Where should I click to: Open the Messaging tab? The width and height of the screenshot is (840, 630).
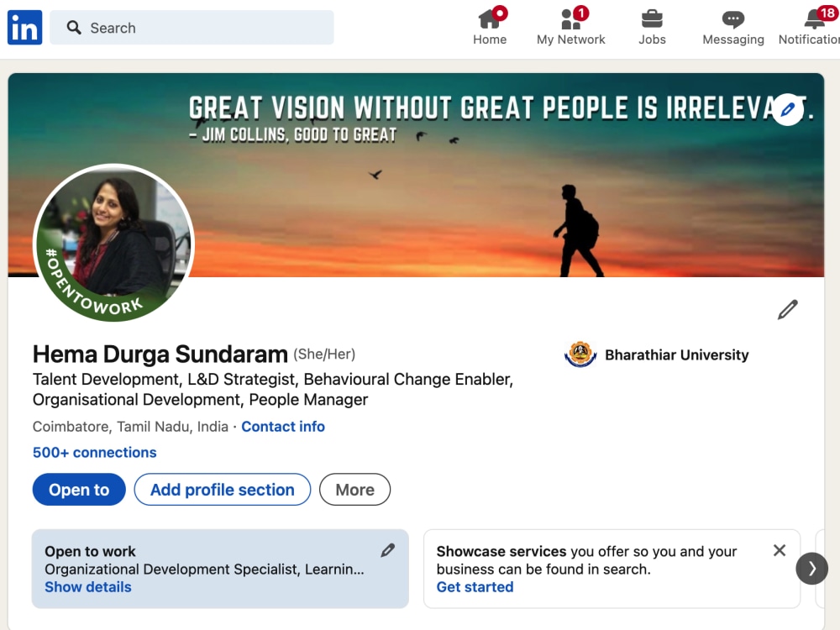coord(732,28)
